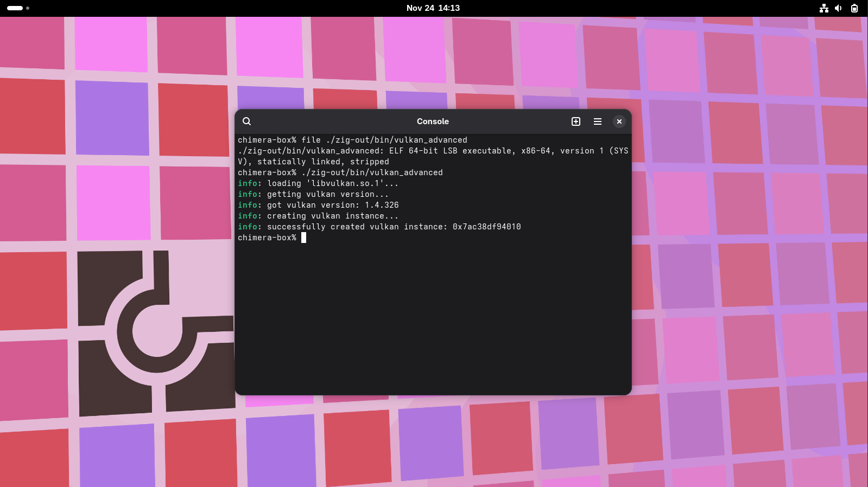Click the volume speaker icon in top bar
Screen dimensions: 868x487
[839, 8]
